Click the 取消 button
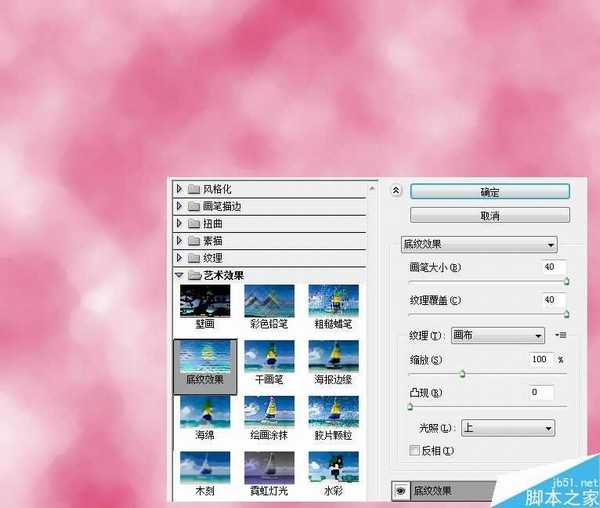Image resolution: width=600 pixels, height=508 pixels. [x=490, y=215]
